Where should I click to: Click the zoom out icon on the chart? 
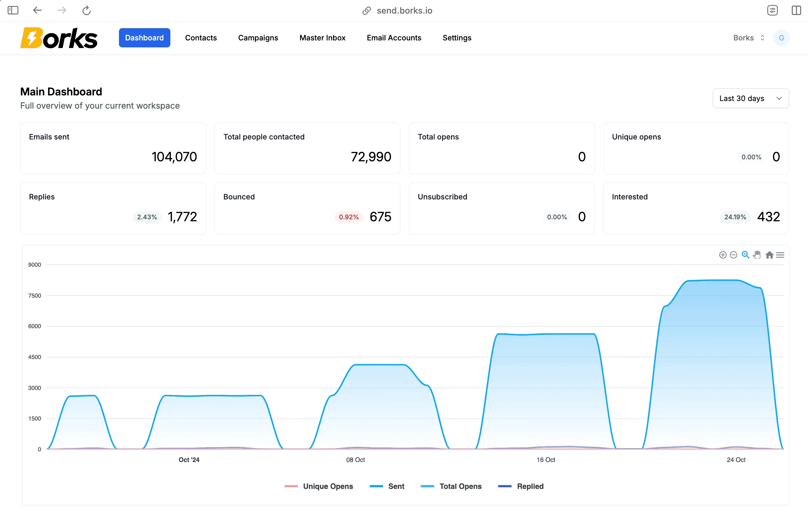[734, 254]
